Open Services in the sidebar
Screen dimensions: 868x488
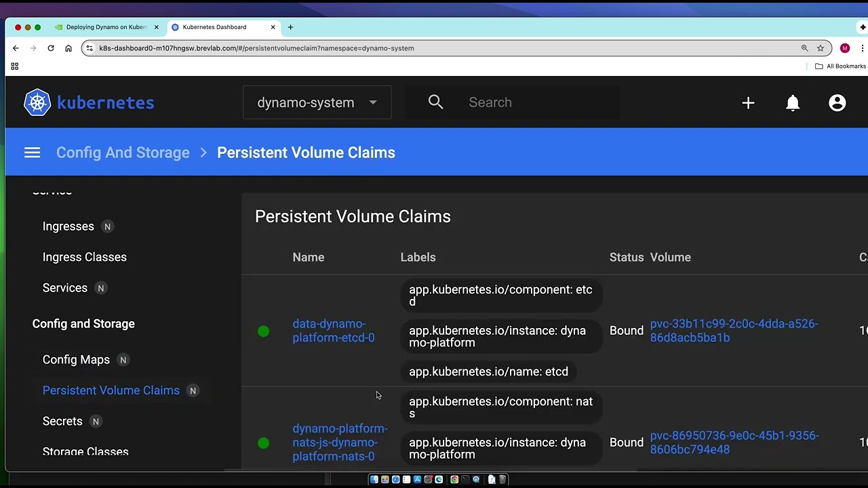(x=64, y=288)
